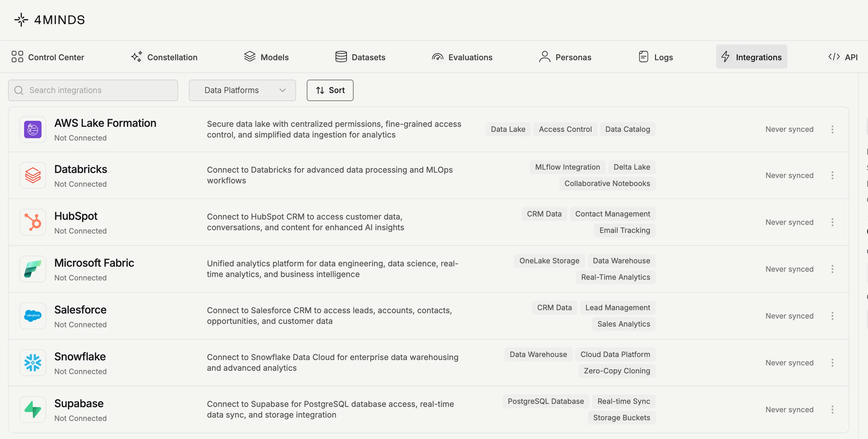Click the Email Tracking tag
The height and width of the screenshot is (439, 868).
coord(625,230)
